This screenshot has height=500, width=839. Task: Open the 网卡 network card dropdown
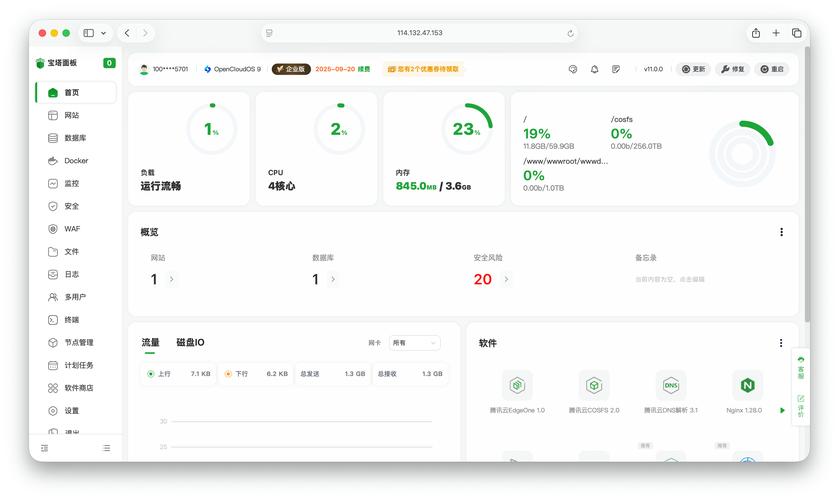(x=414, y=343)
